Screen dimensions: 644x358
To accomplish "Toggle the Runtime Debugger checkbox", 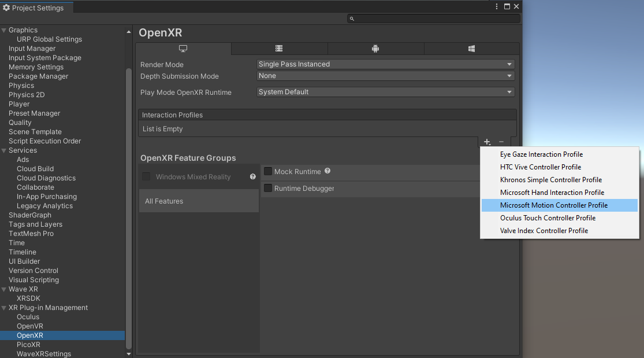I will pyautogui.click(x=268, y=188).
